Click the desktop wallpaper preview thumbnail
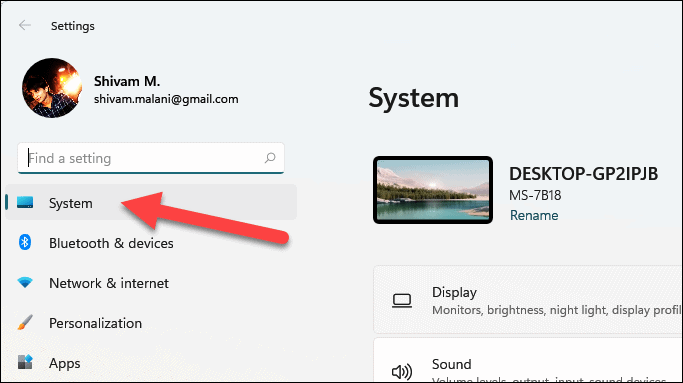The height and width of the screenshot is (383, 683). pyautogui.click(x=433, y=190)
